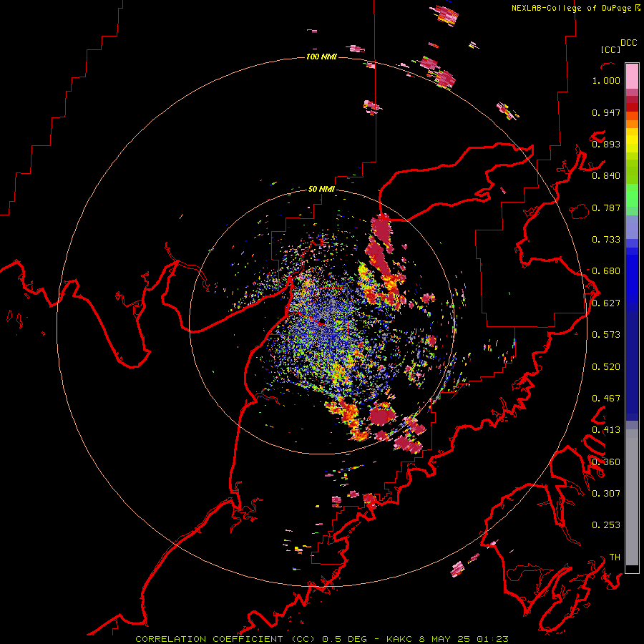This screenshot has height=644, width=644.
Task: Click the 0.947 scale value
Action: [x=606, y=112]
